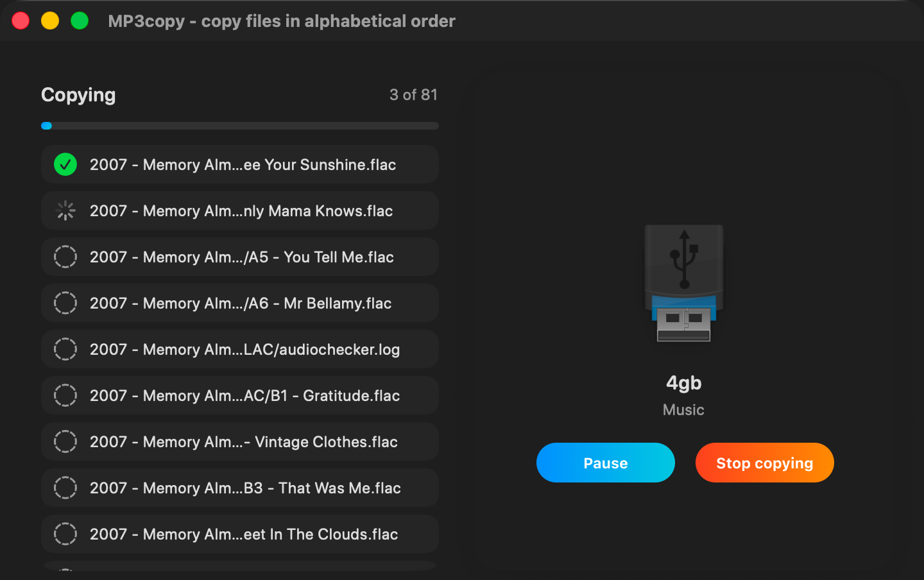The image size is (924, 580).
Task: Click the pending circle for Gratitude.flac
Action: 65,395
